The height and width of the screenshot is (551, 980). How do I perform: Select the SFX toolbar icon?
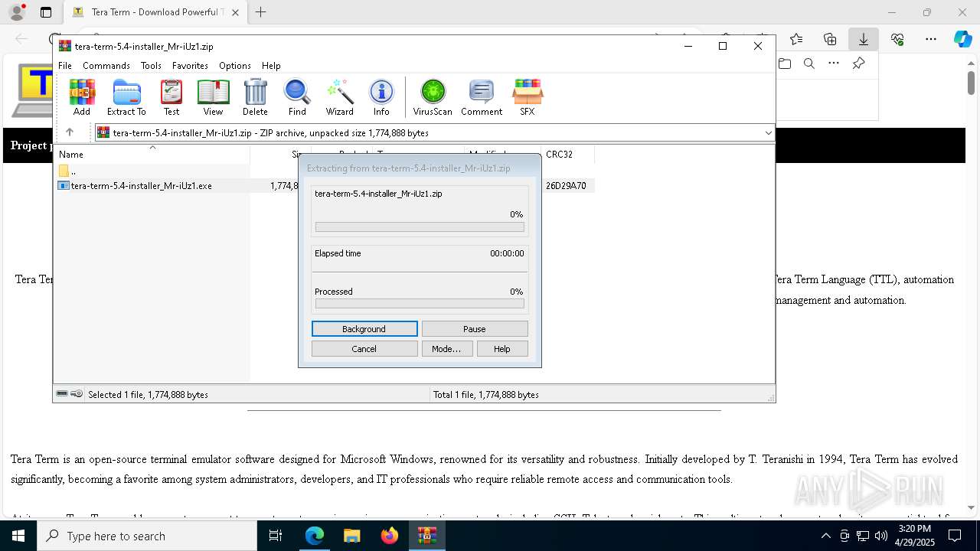tap(528, 97)
